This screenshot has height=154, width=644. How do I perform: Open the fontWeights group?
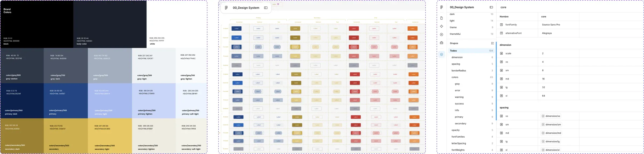pos(471,150)
